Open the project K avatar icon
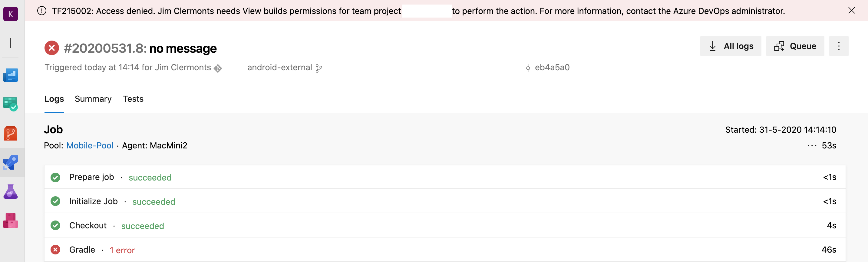Viewport: 868px width, 262px height. point(11,14)
